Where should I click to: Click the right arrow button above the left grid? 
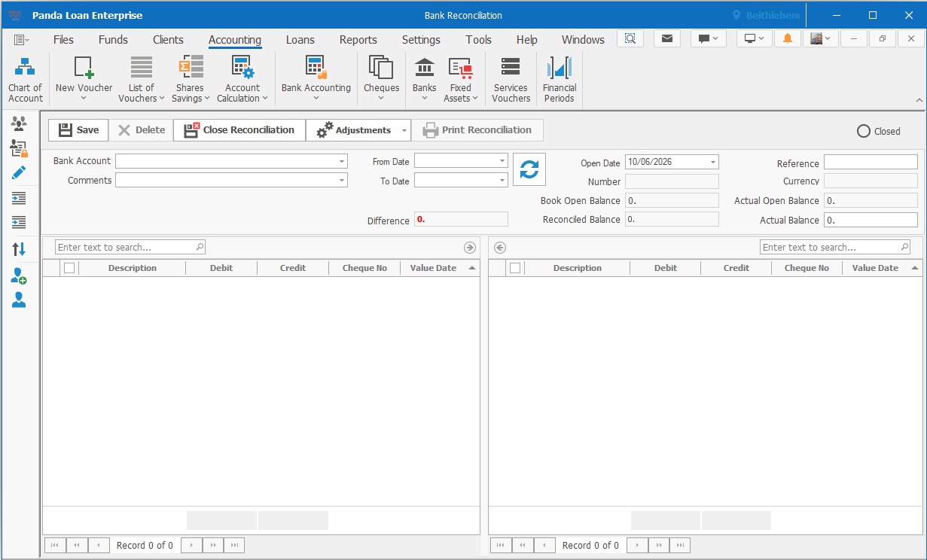click(x=470, y=248)
